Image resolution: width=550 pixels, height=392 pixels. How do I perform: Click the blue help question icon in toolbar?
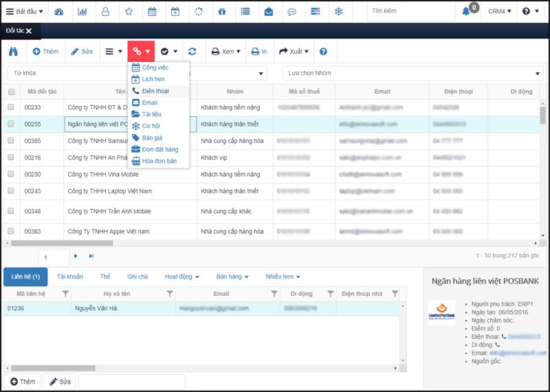[323, 52]
